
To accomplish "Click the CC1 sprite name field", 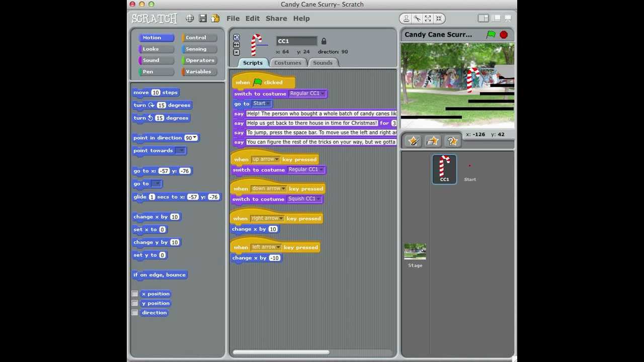I will pyautogui.click(x=297, y=41).
